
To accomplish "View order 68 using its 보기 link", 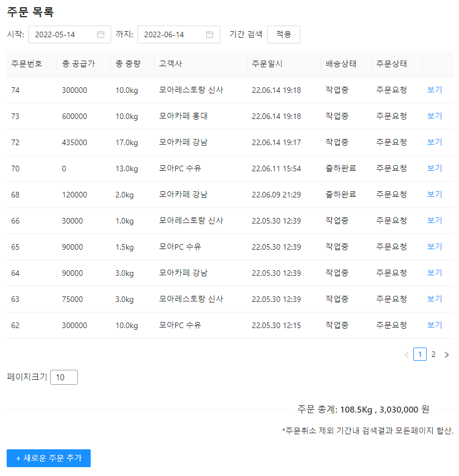I will pos(434,195).
